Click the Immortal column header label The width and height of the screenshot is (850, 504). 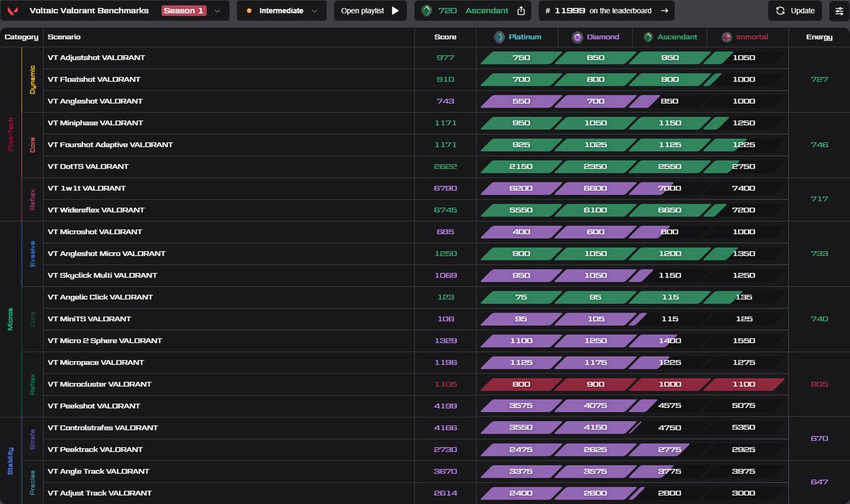tap(752, 37)
